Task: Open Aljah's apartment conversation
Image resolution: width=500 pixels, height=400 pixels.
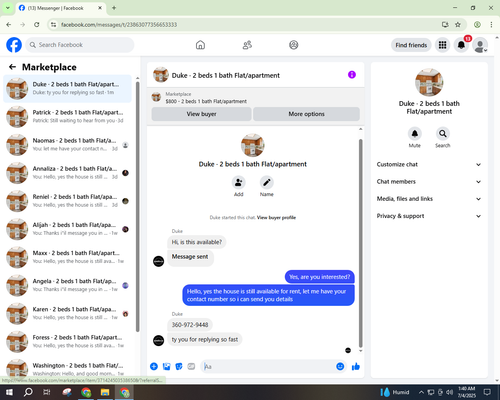Action: [67, 229]
